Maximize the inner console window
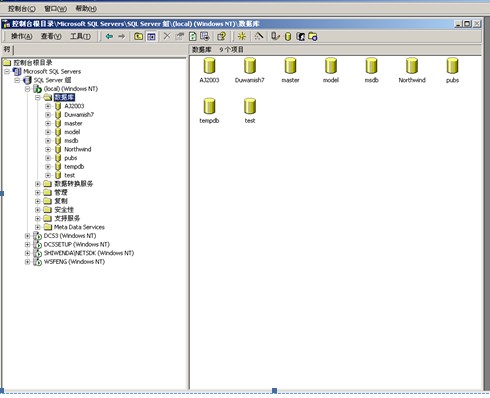 [467, 24]
